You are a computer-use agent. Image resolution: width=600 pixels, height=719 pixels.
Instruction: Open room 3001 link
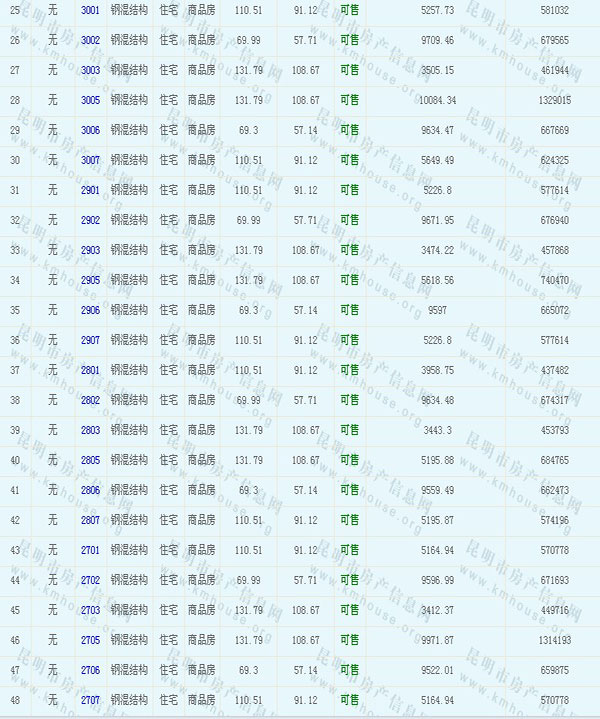click(x=90, y=9)
